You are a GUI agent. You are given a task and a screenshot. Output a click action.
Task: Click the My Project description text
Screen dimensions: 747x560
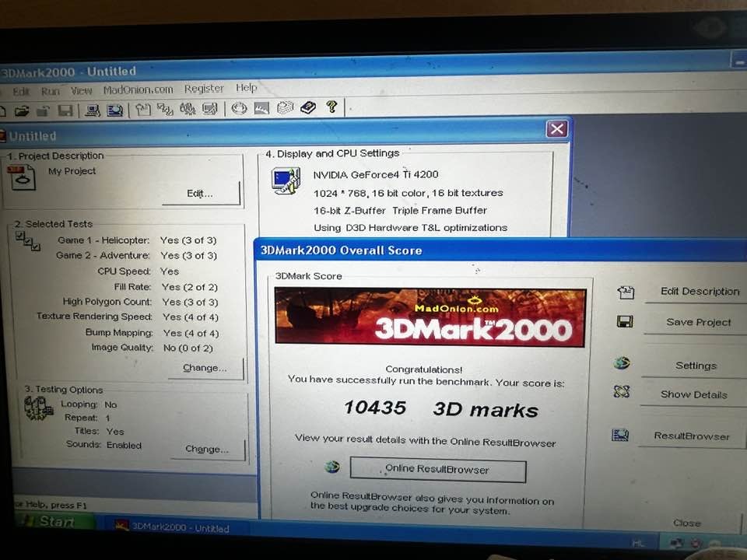tap(72, 171)
